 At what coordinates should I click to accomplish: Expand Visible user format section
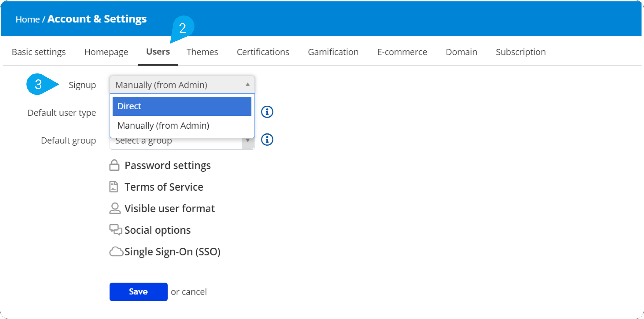point(170,209)
